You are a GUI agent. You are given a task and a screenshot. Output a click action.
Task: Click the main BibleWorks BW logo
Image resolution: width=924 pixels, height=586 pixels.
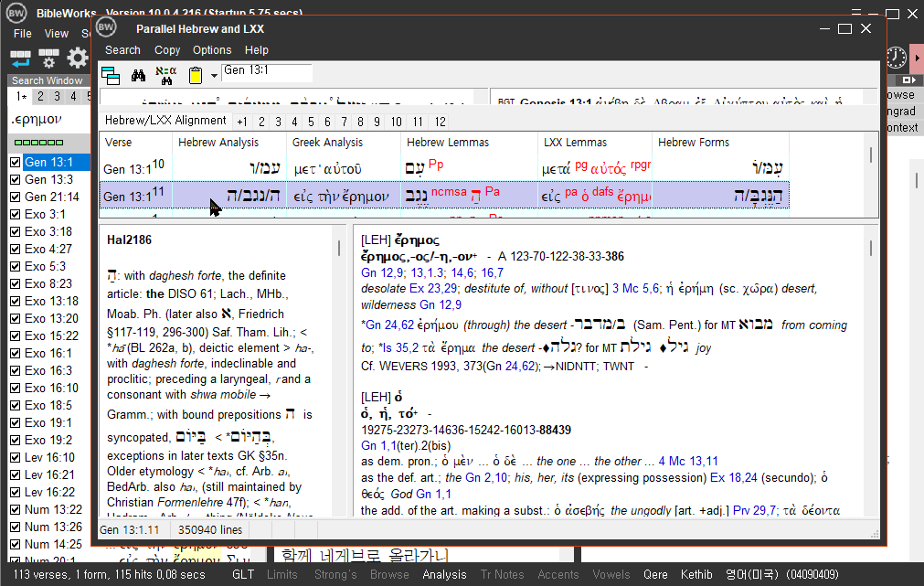[16, 13]
